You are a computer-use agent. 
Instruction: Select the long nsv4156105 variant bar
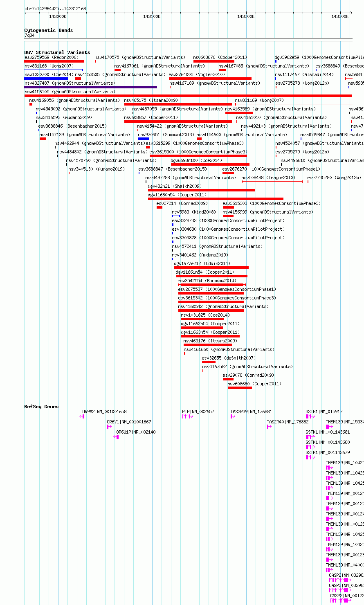[188, 96]
